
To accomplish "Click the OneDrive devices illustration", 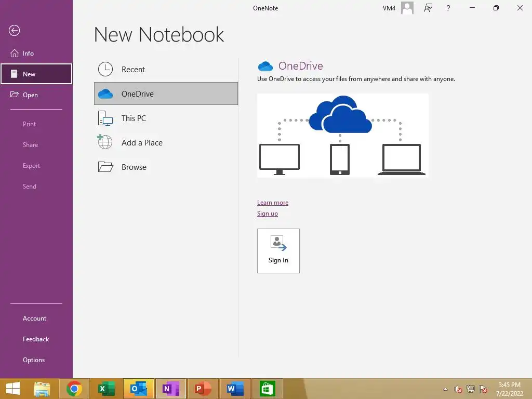I will click(343, 136).
